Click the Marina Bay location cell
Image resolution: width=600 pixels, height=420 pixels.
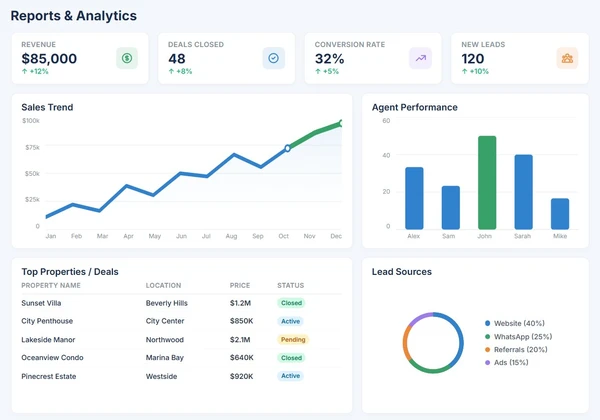[x=165, y=358]
